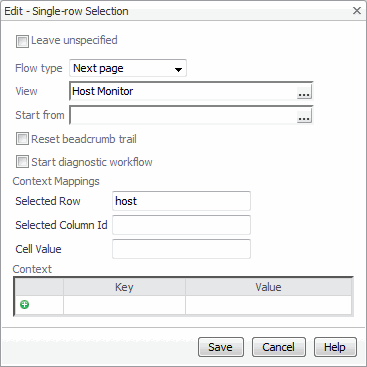Click into the Selected Column Id field
Viewport: 367px width, 367px height.
181,225
